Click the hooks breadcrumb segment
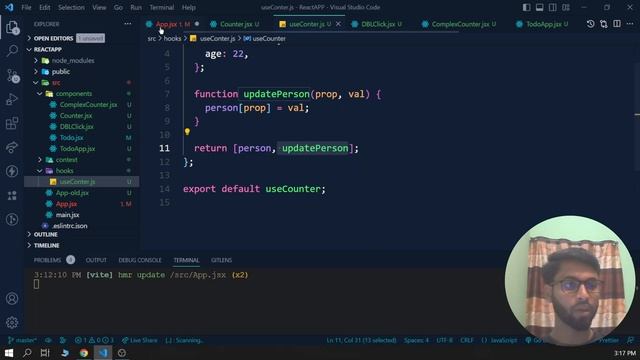Viewport: 640px width, 360px height. (172, 39)
